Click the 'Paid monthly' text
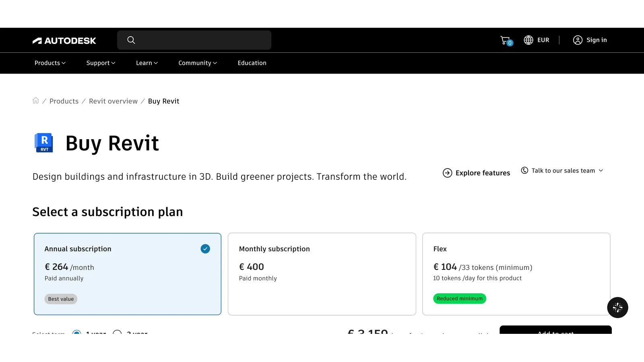644x362 pixels. (258, 278)
